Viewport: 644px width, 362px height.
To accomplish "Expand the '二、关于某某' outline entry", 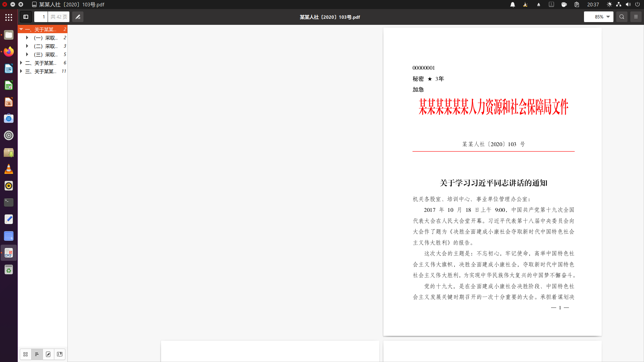I will pos(21,63).
